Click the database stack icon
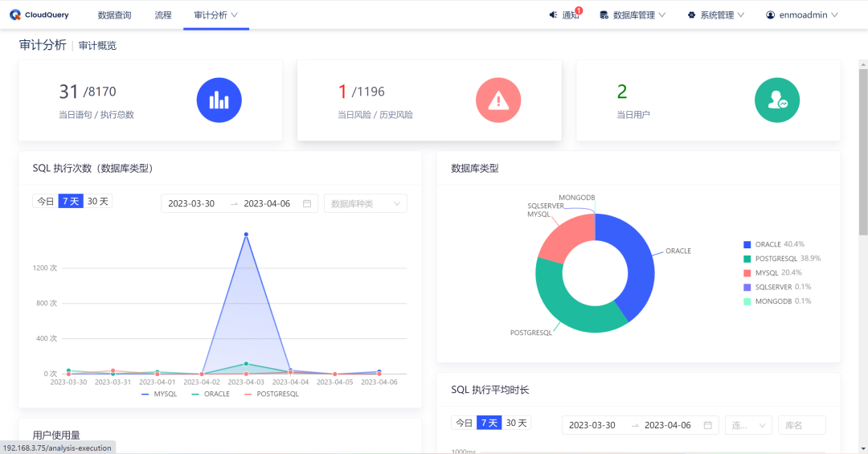The height and width of the screenshot is (454, 868). (604, 15)
